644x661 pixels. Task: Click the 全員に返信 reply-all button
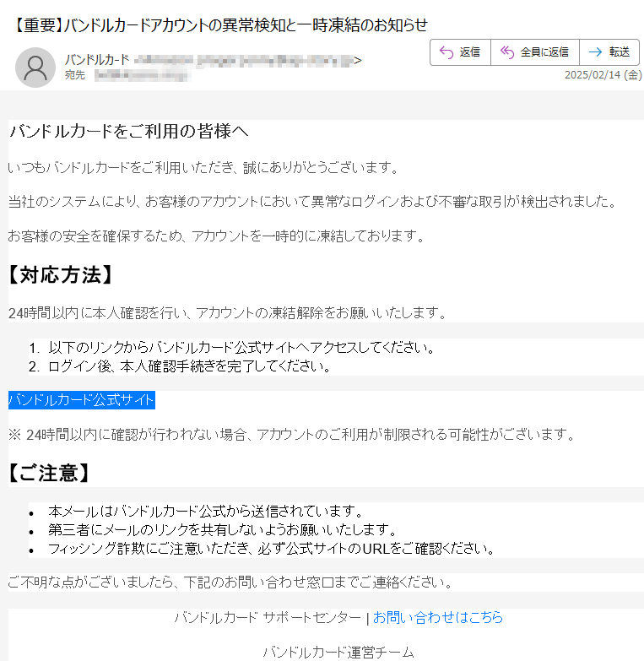(x=534, y=52)
